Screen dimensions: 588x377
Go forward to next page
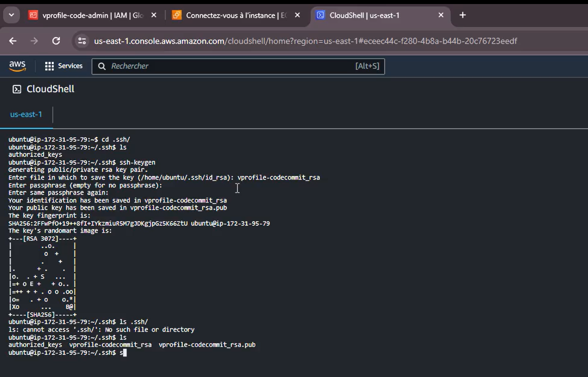click(34, 41)
